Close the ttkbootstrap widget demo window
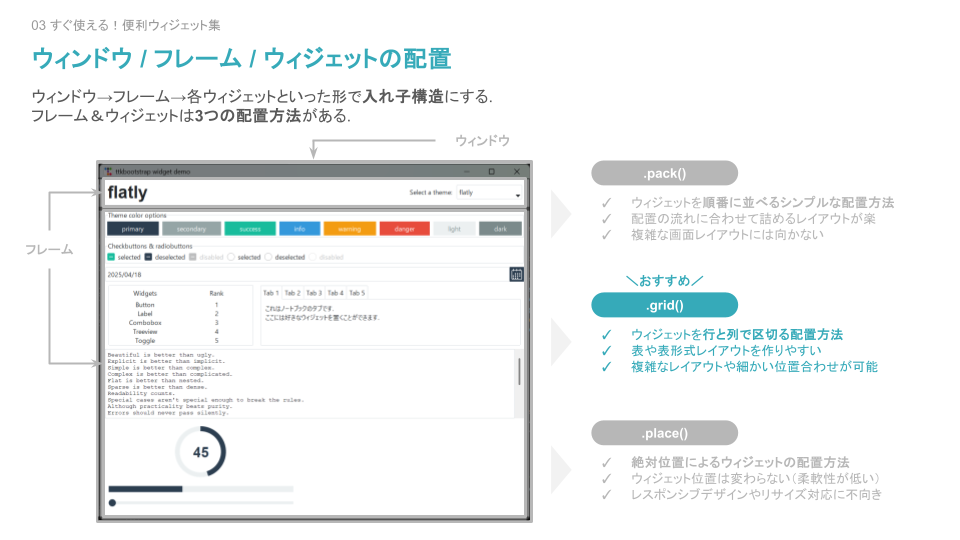The image size is (960, 540). click(516, 172)
